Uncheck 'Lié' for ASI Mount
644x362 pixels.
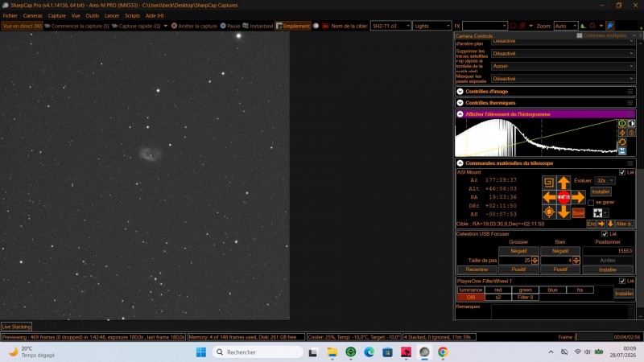(621, 172)
